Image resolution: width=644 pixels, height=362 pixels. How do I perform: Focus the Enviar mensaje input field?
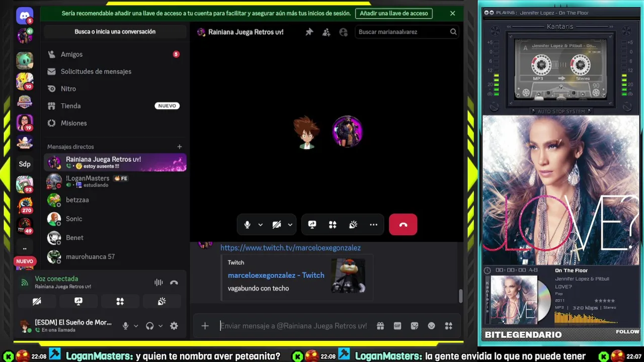(x=294, y=326)
